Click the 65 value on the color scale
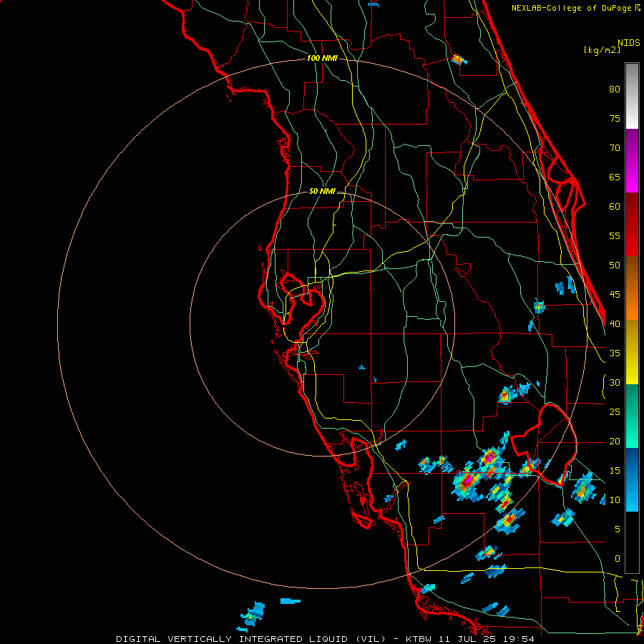Screen dimensions: 644x644 click(x=615, y=177)
